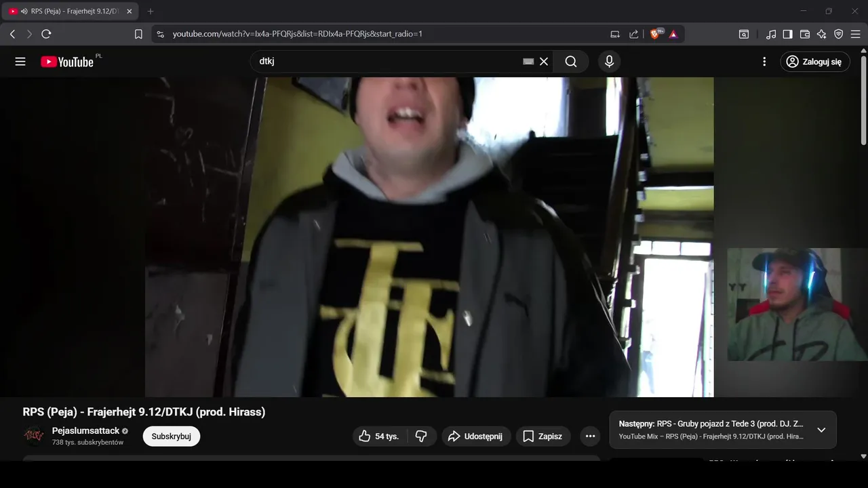
Task: Expand the Następny playlist panel chevron
Action: pyautogui.click(x=821, y=430)
